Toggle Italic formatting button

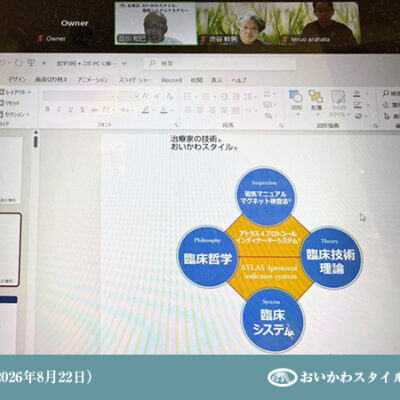(59, 109)
